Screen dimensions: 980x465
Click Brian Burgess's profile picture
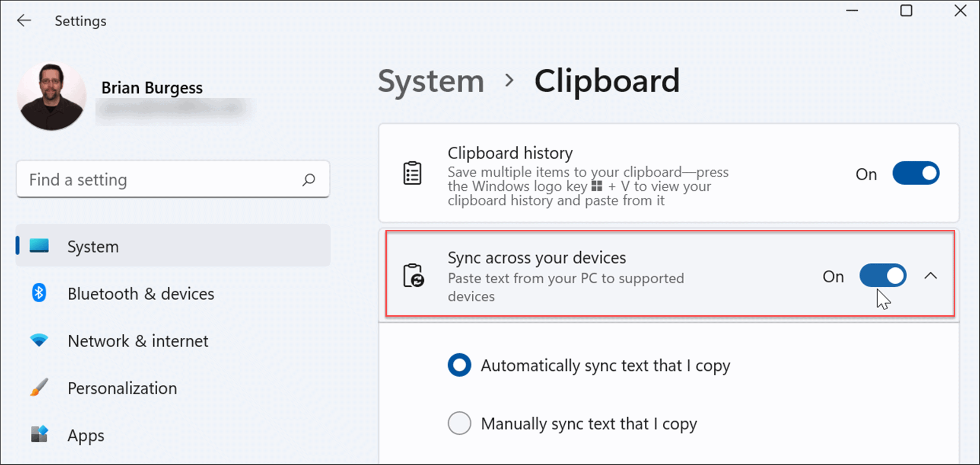pyautogui.click(x=51, y=96)
